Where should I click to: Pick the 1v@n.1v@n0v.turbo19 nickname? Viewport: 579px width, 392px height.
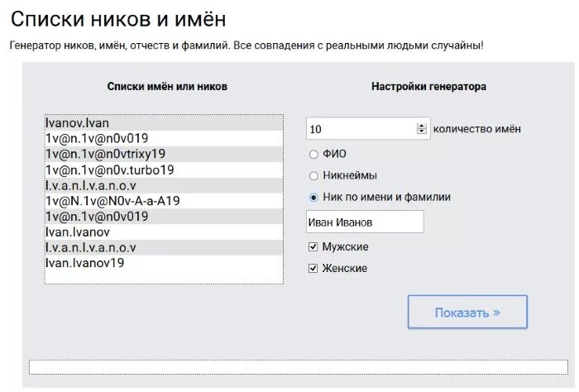coord(164,170)
